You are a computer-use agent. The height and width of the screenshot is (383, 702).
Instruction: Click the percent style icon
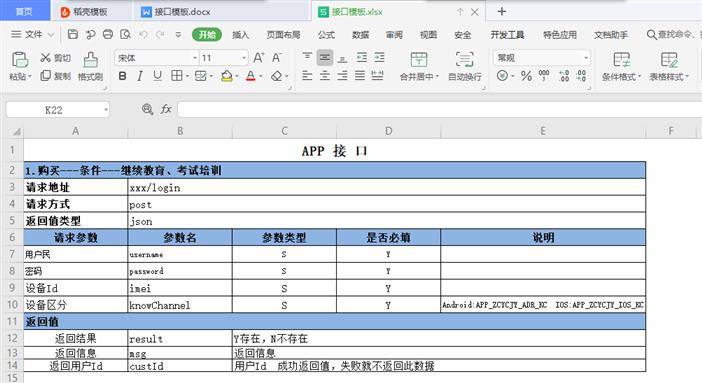[526, 76]
